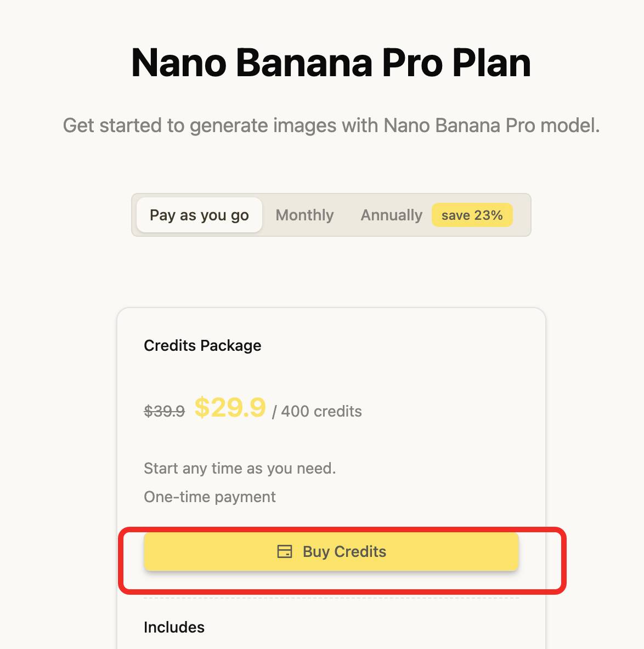Click the Nano Banana Pro Plan heading

pyautogui.click(x=331, y=62)
